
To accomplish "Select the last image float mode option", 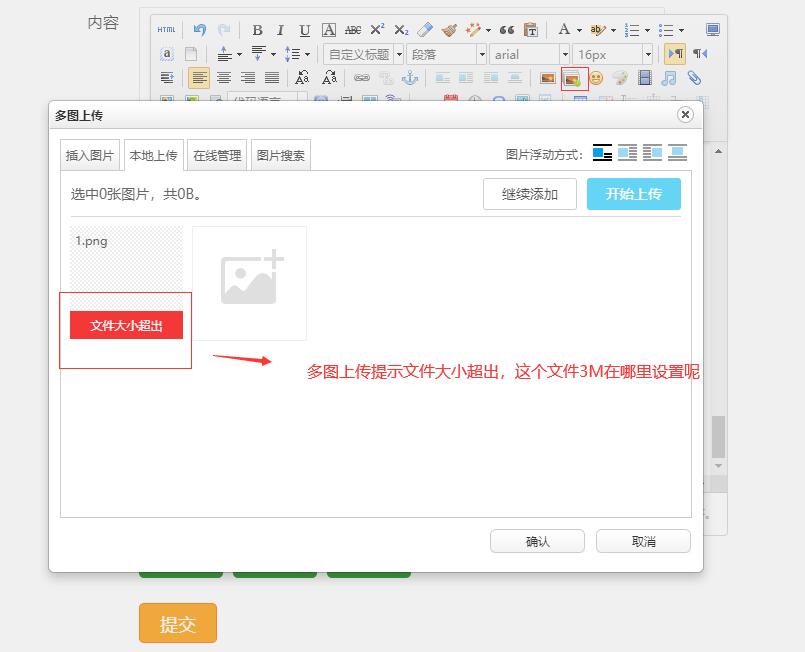I will pyautogui.click(x=677, y=153).
